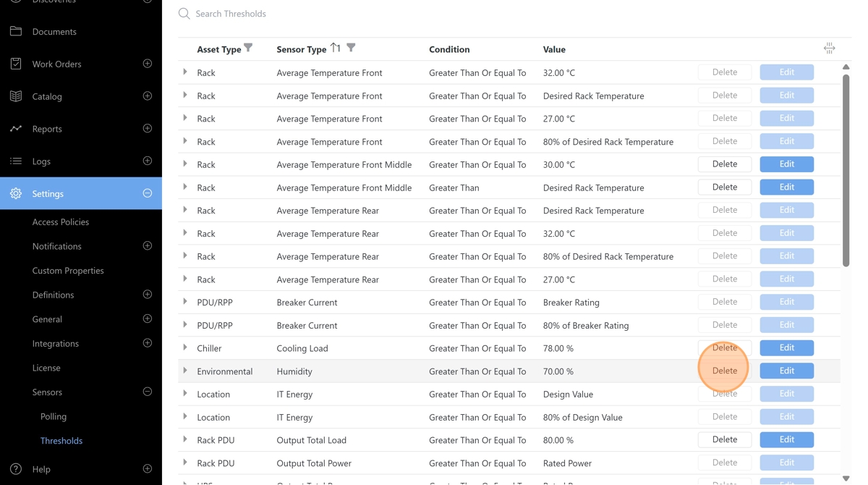Image resolution: width=868 pixels, height=485 pixels.
Task: Edit the Rack PDU Output Total Load threshold
Action: [786, 439]
